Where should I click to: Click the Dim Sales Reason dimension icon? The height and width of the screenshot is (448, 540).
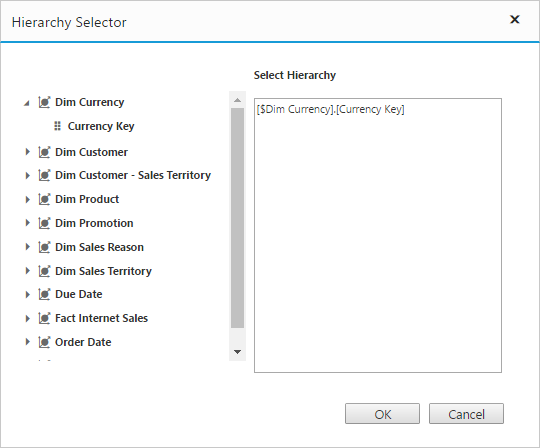click(x=44, y=247)
